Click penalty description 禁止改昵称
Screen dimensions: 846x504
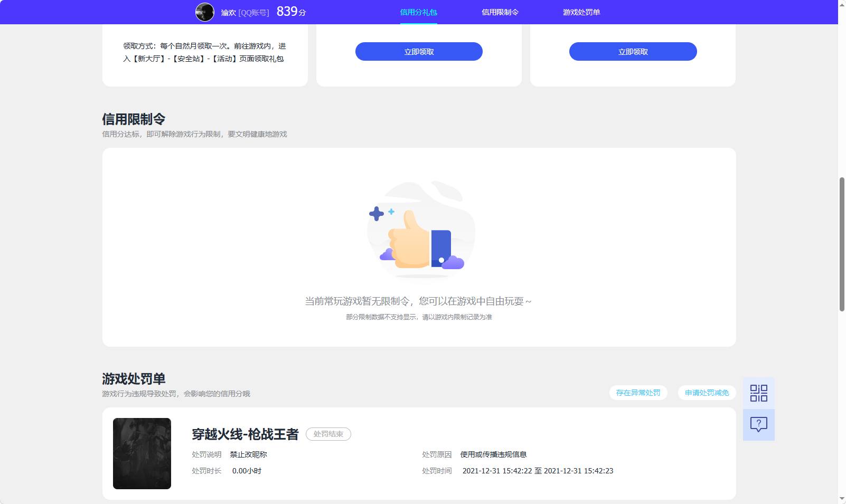pos(248,454)
